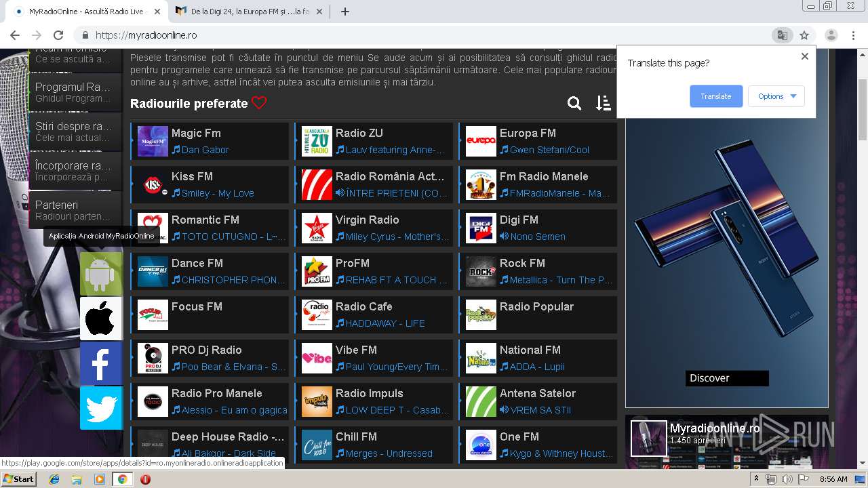
Task: Open the National FM logo
Action: (x=481, y=358)
